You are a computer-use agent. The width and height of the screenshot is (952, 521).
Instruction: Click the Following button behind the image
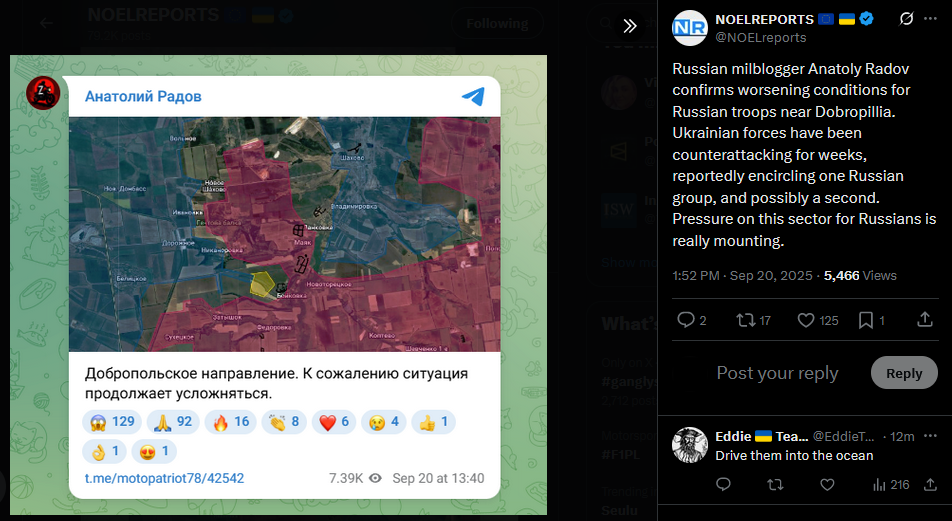[x=497, y=23]
